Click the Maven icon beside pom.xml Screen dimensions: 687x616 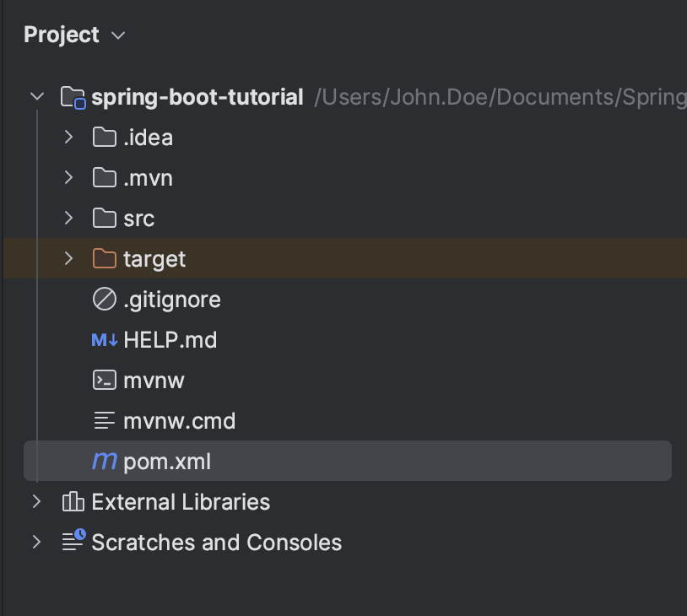(x=103, y=461)
